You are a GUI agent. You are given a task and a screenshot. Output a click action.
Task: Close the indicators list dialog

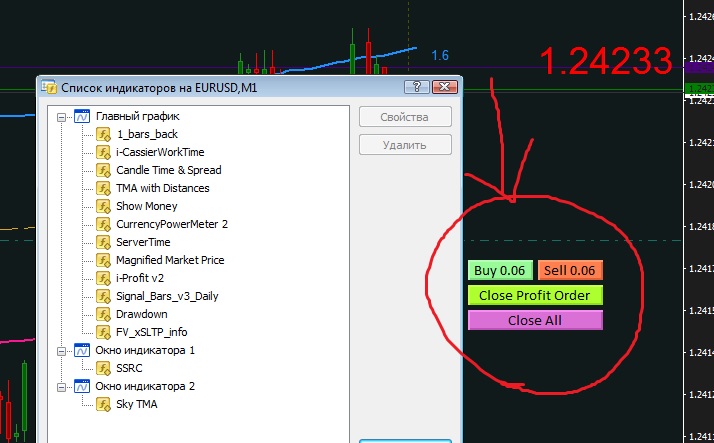point(444,87)
